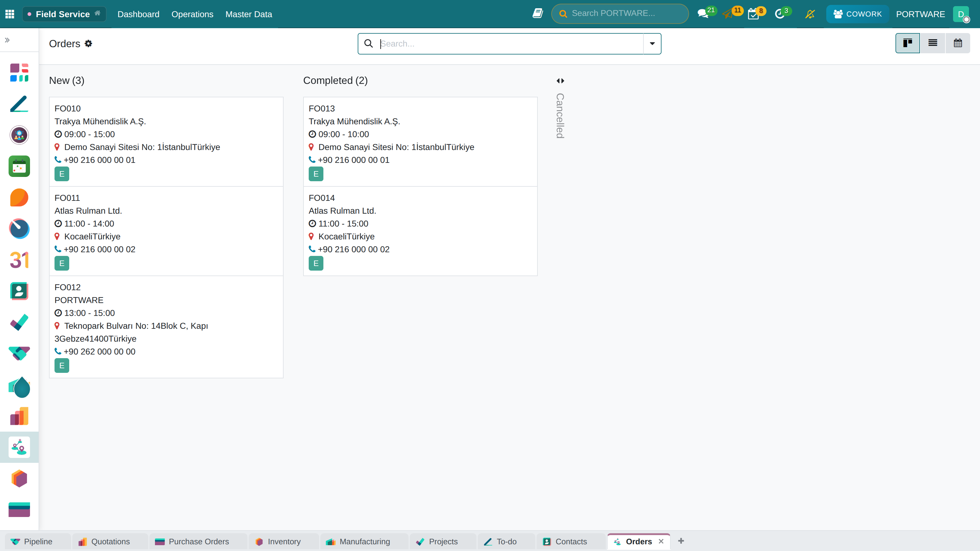
Task: Open the To-do pencil app in the sidebar
Action: [19, 104]
